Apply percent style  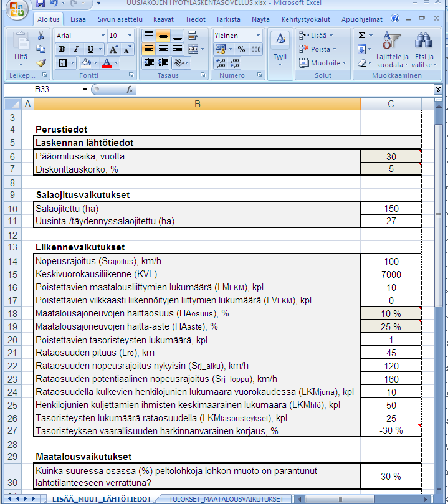tap(241, 49)
